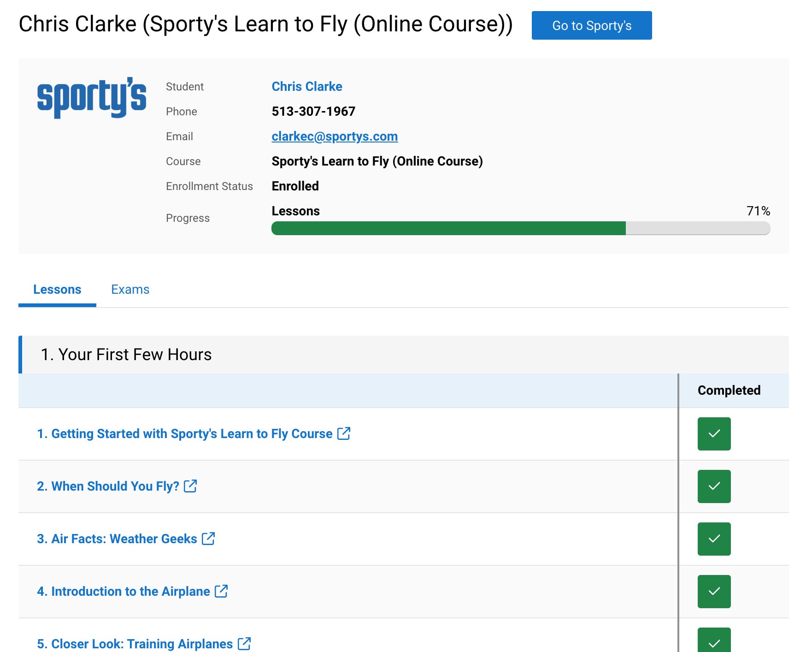This screenshot has height=652, width=812.
Task: Open Air Facts: Weather Geeks lesson
Action: point(117,539)
